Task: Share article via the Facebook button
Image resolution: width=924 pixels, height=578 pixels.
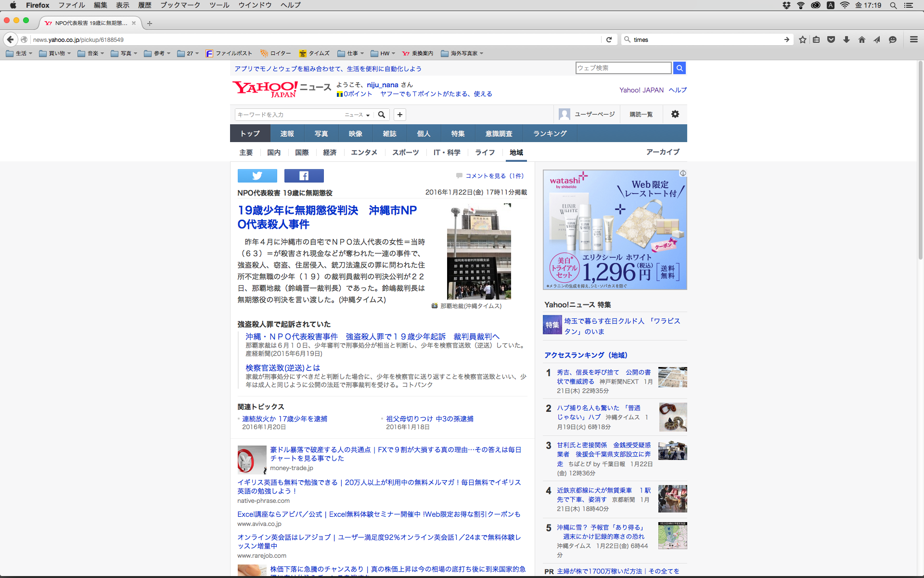Action: pyautogui.click(x=304, y=176)
